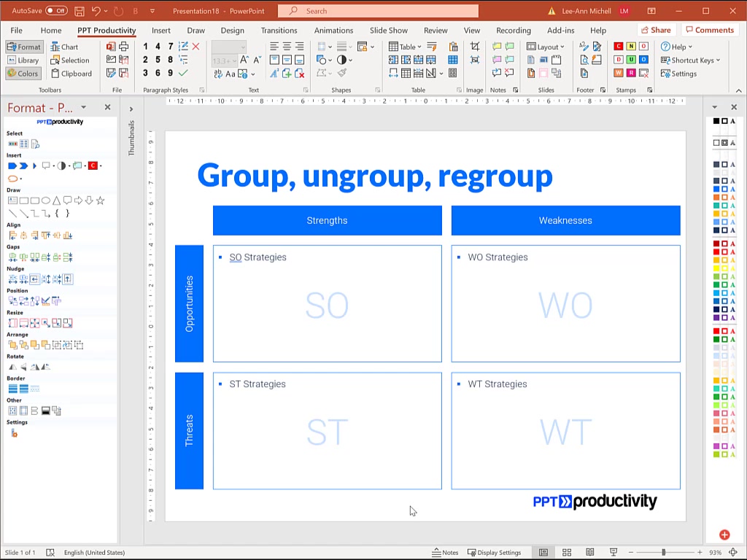Click the increase font size icon
Image resolution: width=747 pixels, height=560 pixels.
click(244, 60)
